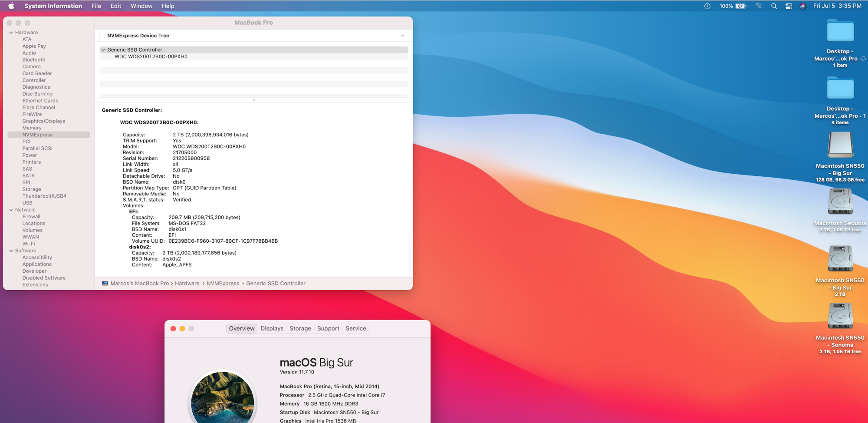Screen dimensions: 868x423
Task: Click the Volume UUID value text
Action: [x=223, y=241]
